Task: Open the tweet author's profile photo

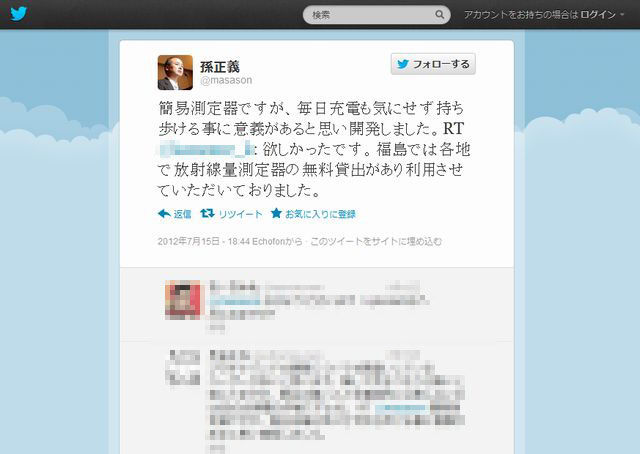Action: point(175,72)
